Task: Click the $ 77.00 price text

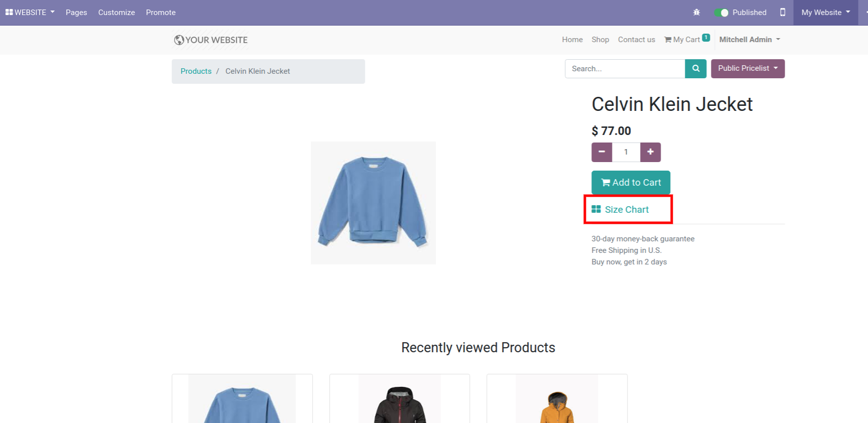Action: pos(611,131)
